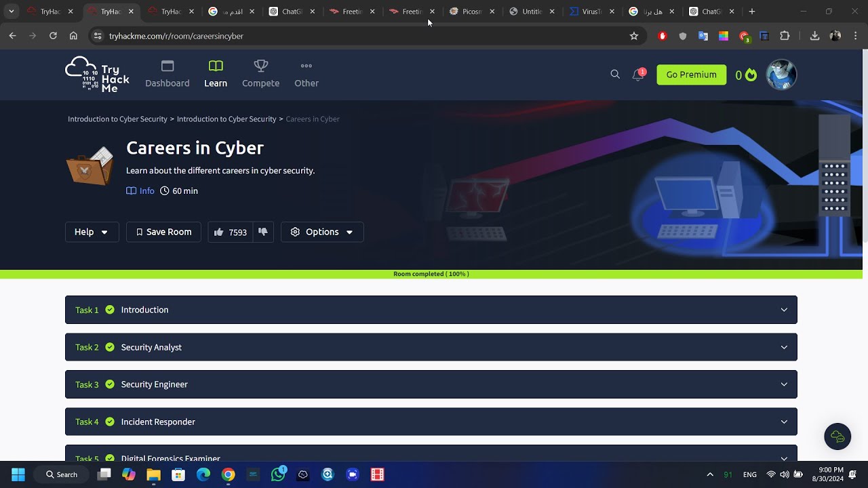Show hidden system tray icons
Screen dimensions: 868x488
[x=710, y=474]
